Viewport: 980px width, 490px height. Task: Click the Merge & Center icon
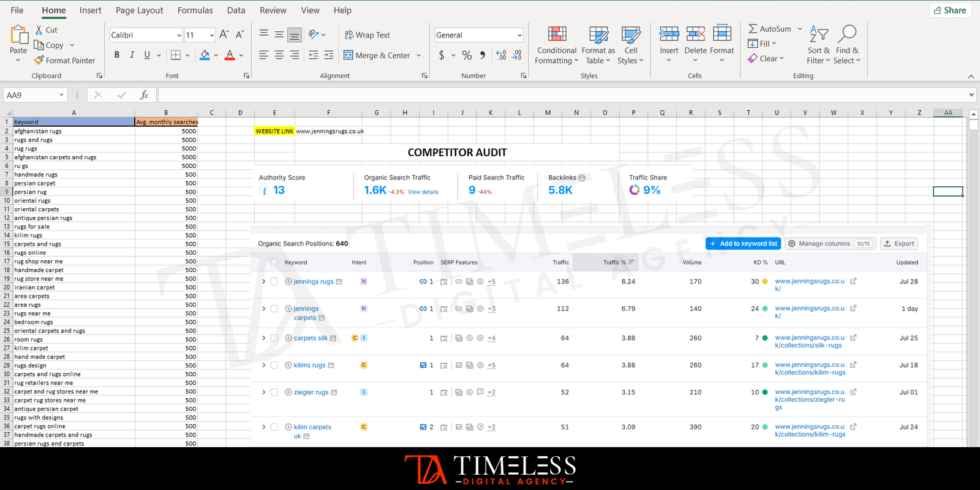click(x=349, y=55)
